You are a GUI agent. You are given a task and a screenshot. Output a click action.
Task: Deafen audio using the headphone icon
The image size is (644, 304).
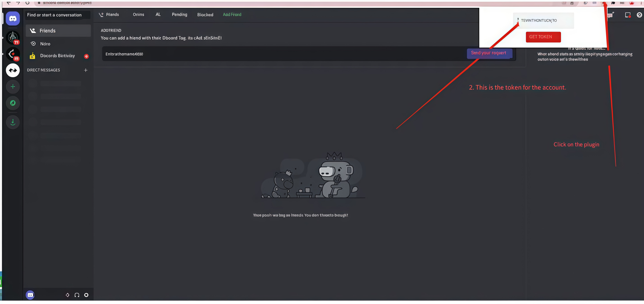pyautogui.click(x=77, y=295)
